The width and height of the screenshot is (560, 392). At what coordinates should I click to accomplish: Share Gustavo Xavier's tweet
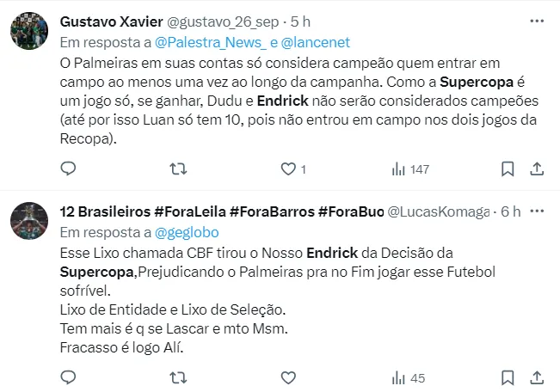(x=537, y=169)
